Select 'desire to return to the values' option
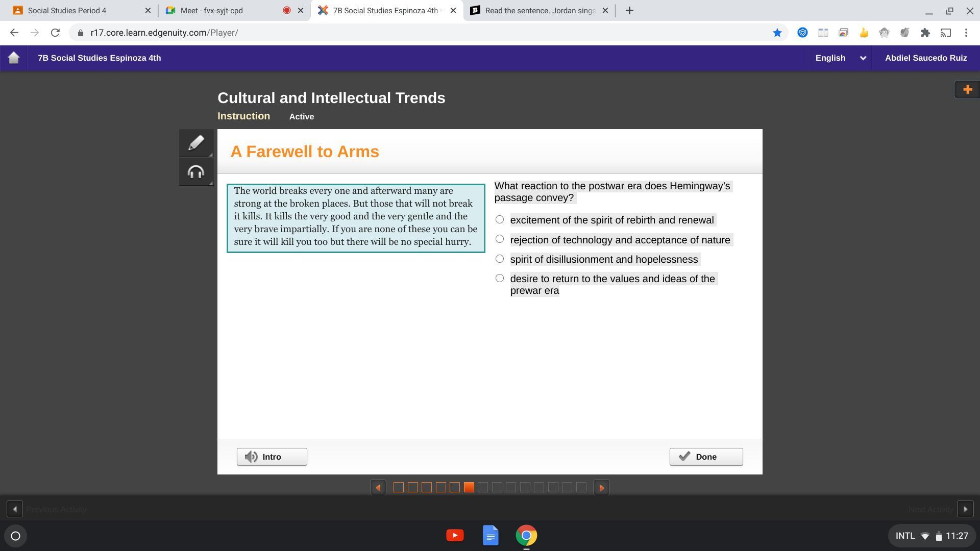Screen dimensions: 980x551 pyautogui.click(x=500, y=279)
